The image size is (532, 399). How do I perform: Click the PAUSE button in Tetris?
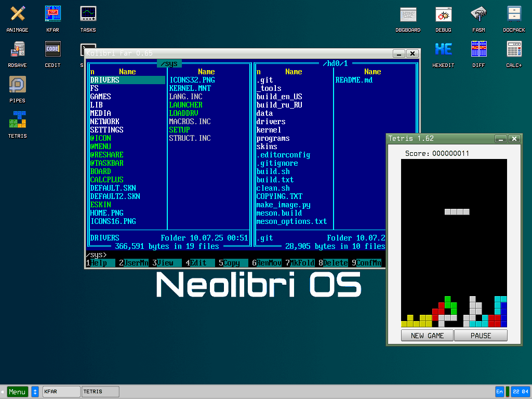[x=481, y=336]
